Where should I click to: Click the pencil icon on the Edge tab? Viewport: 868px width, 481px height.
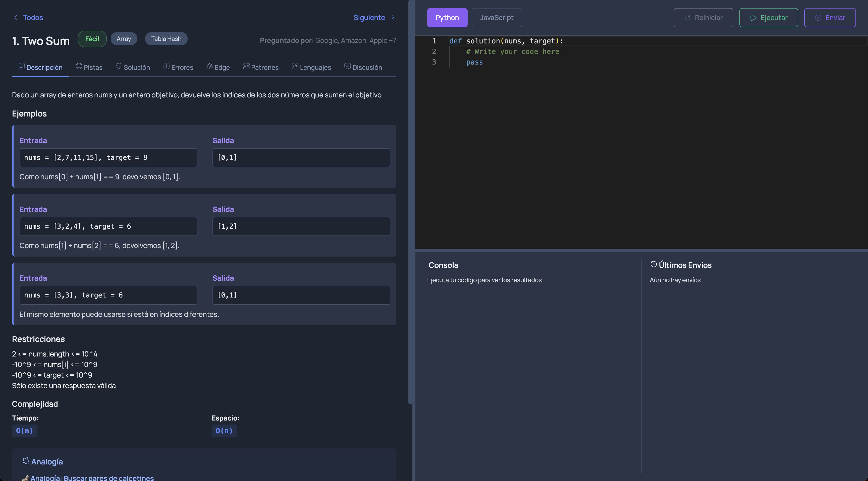click(209, 66)
